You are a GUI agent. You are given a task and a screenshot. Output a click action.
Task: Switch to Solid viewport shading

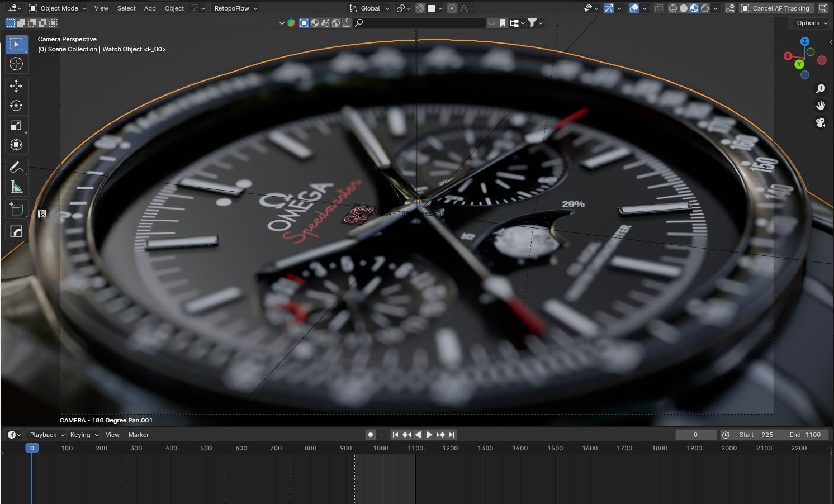click(684, 8)
